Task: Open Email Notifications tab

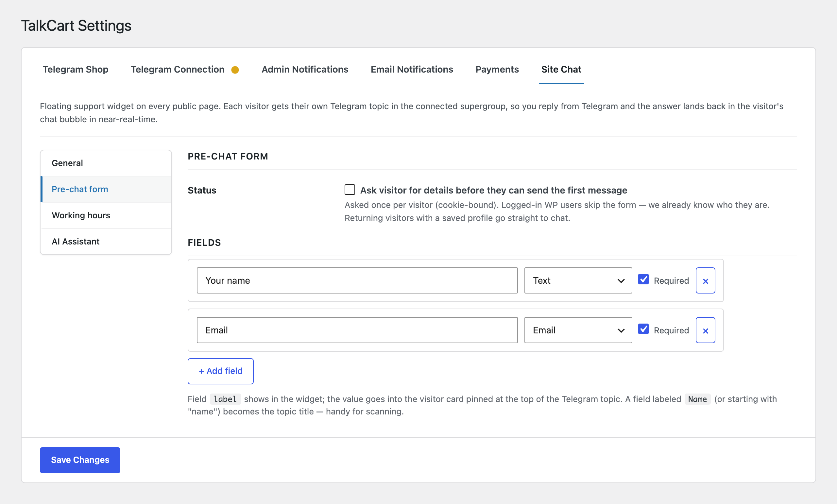Action: click(x=412, y=69)
